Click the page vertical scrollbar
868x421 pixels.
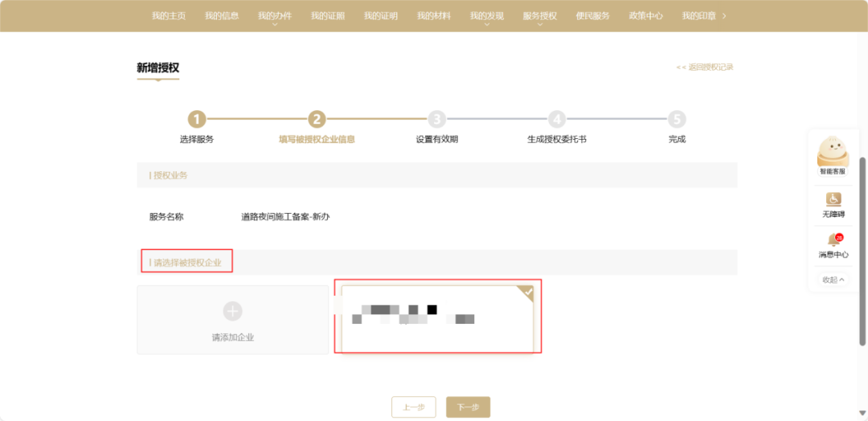click(863, 249)
